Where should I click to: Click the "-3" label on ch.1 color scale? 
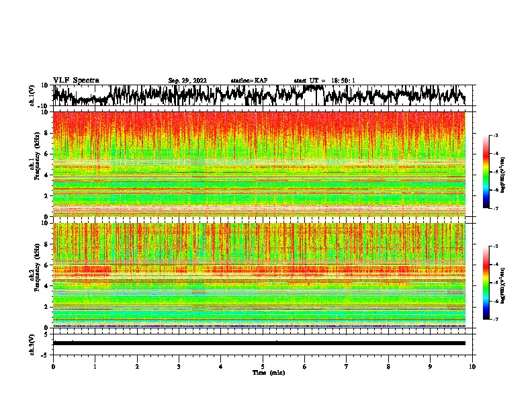coord(496,135)
